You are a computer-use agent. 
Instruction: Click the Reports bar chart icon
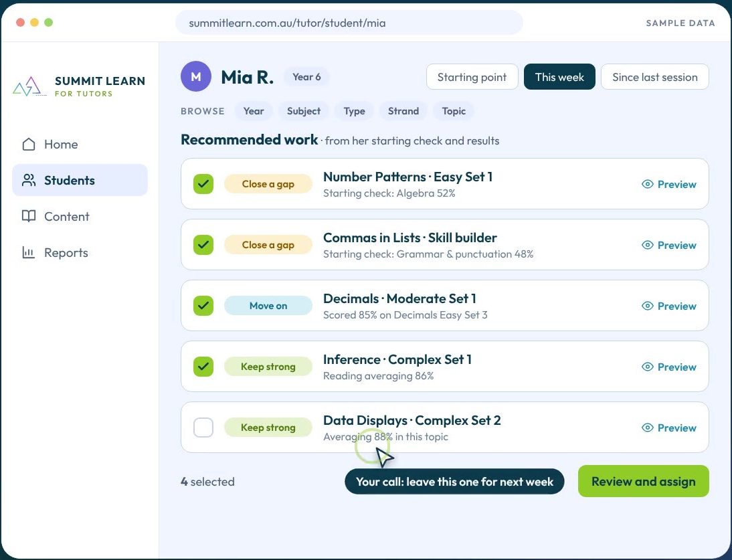[x=29, y=252]
